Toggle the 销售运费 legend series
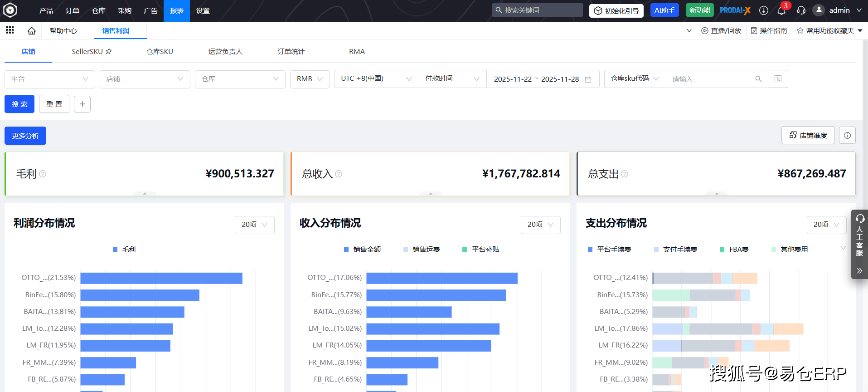 421,250
